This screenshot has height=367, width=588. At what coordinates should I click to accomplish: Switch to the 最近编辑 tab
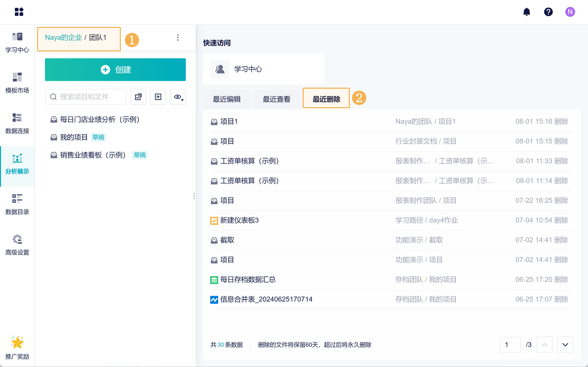coord(227,99)
